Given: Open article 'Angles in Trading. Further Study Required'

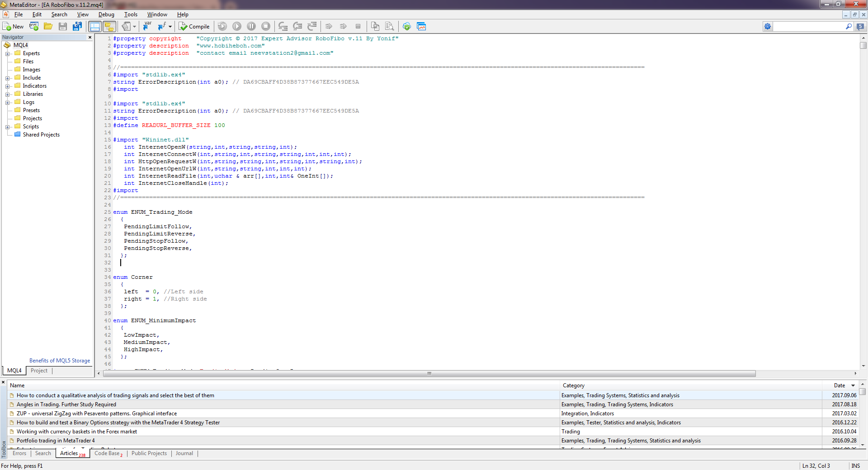Looking at the screenshot, I should (66, 404).
